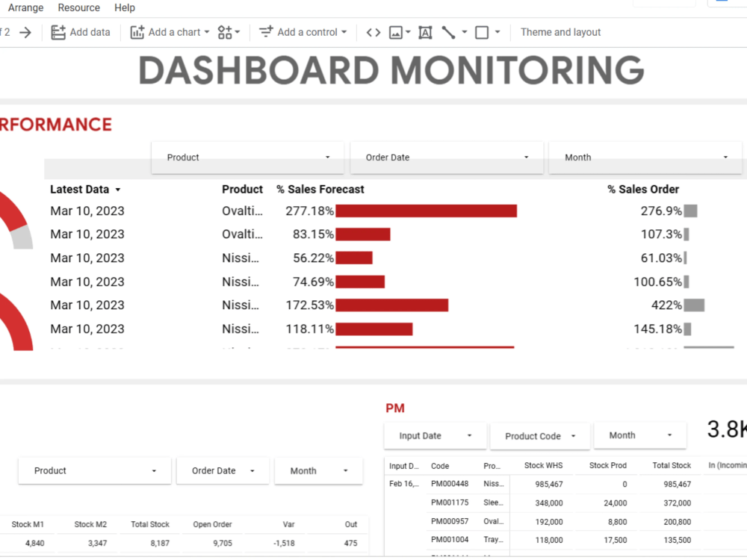Click the embed URL icon
The image size is (747, 560).
click(373, 32)
